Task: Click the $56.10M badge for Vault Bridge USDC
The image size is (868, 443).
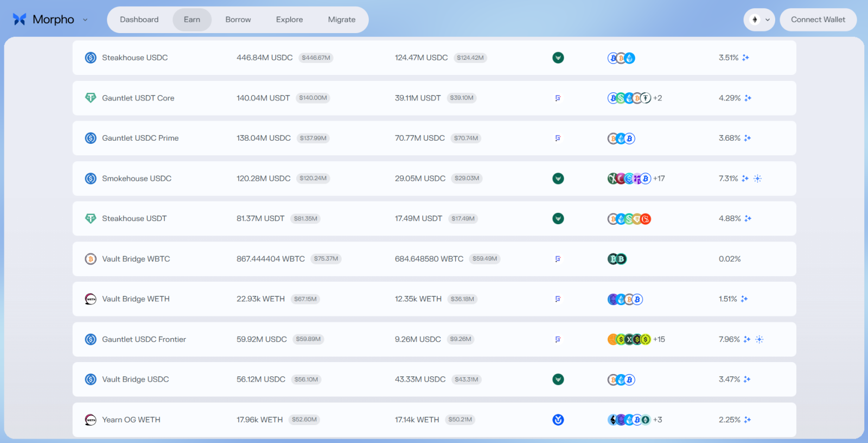Action: pos(306,379)
